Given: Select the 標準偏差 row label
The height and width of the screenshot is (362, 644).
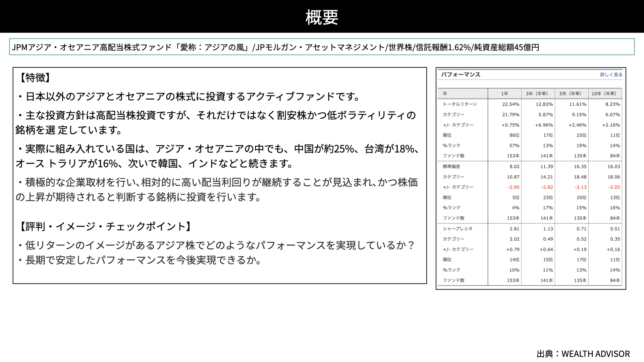Looking at the screenshot, I should point(451,167).
